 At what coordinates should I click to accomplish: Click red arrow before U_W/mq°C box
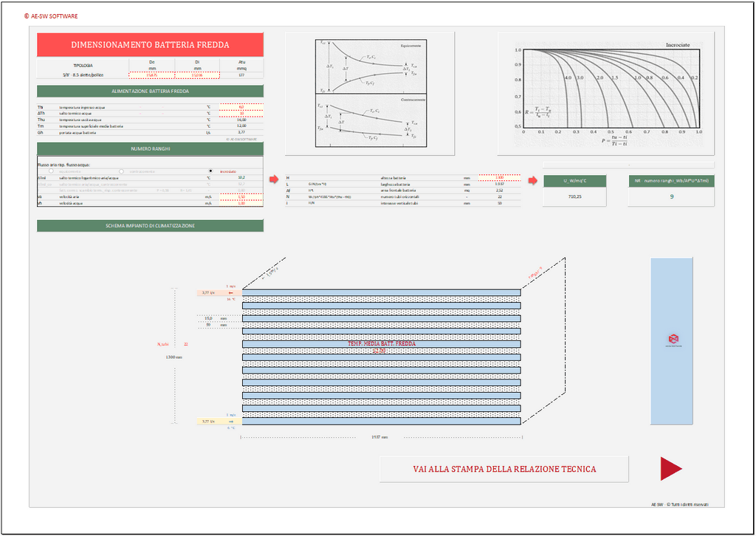(x=532, y=180)
